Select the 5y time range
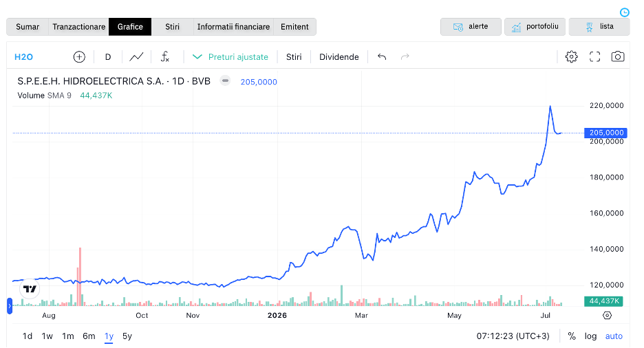Screen dimensions: 644x348 pos(127,336)
